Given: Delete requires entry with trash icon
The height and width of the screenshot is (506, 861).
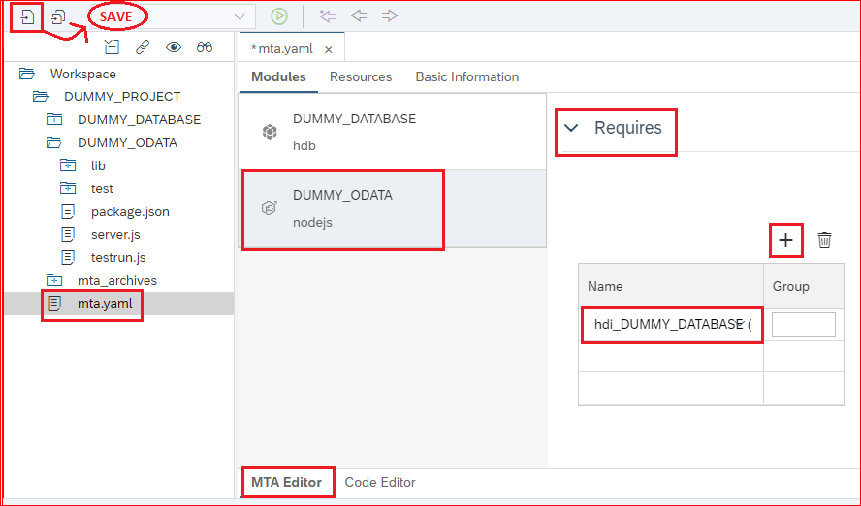Looking at the screenshot, I should 824,240.
